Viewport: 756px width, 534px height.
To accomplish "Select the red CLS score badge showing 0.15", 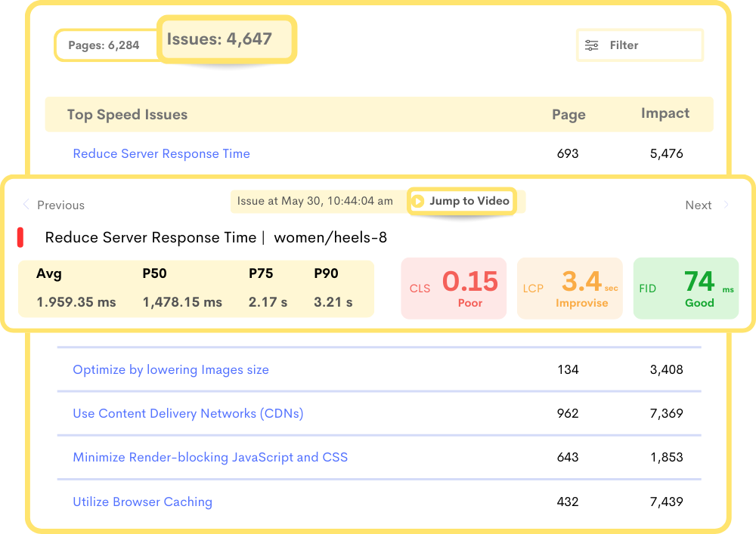I will coord(454,288).
